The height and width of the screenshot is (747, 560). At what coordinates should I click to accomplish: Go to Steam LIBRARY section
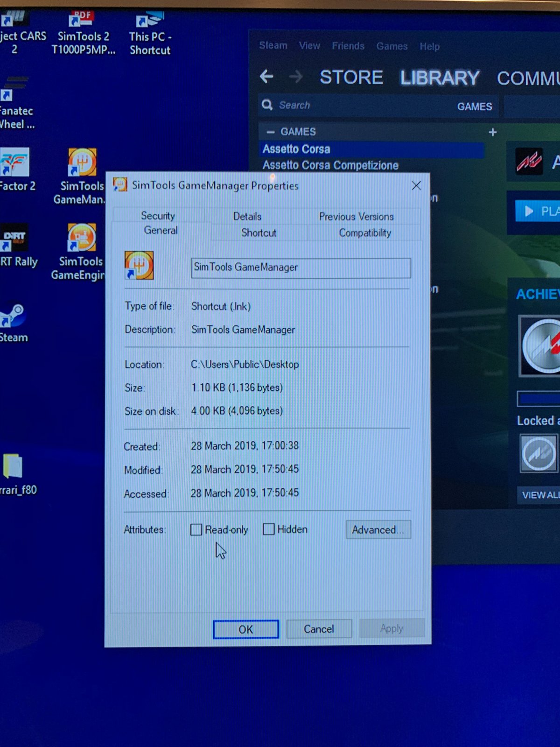(x=440, y=78)
